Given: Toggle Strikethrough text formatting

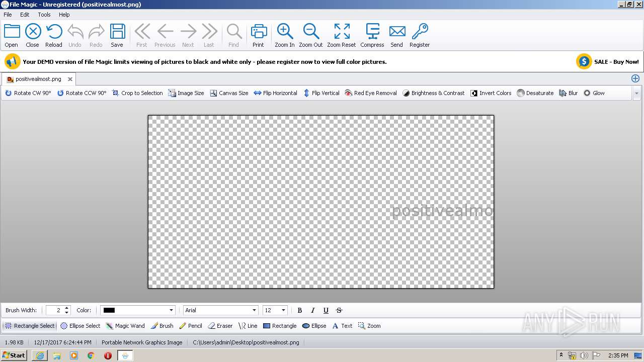Looking at the screenshot, I should click(x=339, y=310).
